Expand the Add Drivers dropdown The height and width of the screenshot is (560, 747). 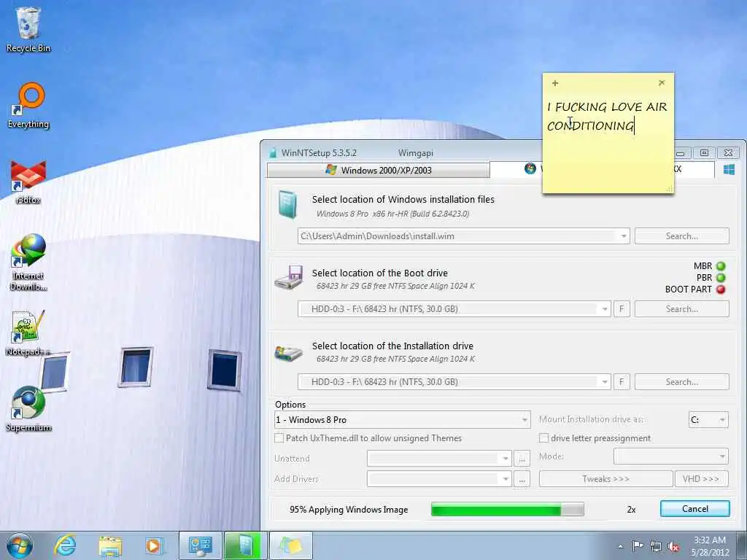[505, 479]
